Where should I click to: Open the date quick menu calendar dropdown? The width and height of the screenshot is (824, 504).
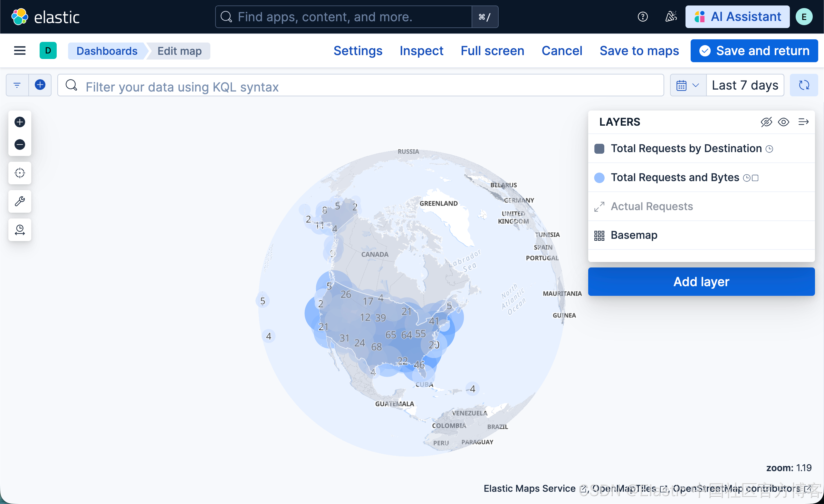coord(688,85)
